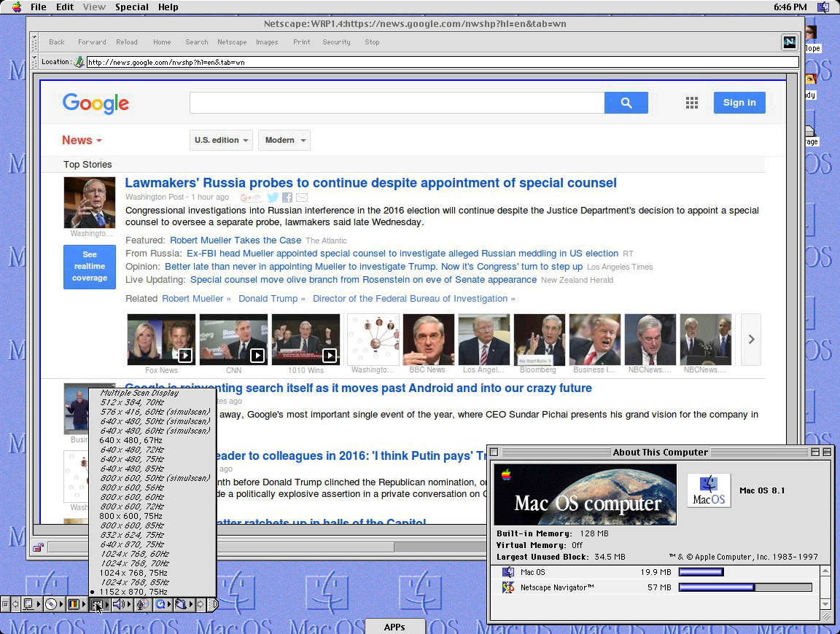This screenshot has width=840, height=634.
Task: Click the Location URL field
Action: tap(443, 62)
